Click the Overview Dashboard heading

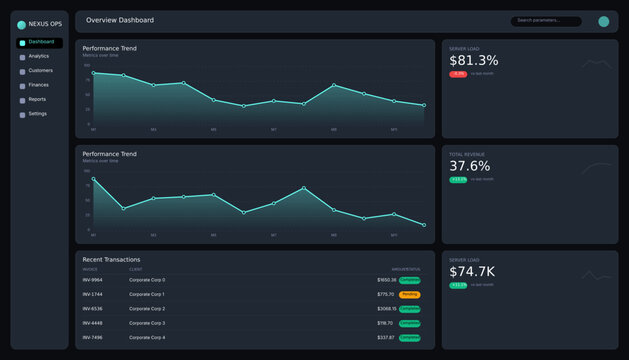click(x=120, y=20)
